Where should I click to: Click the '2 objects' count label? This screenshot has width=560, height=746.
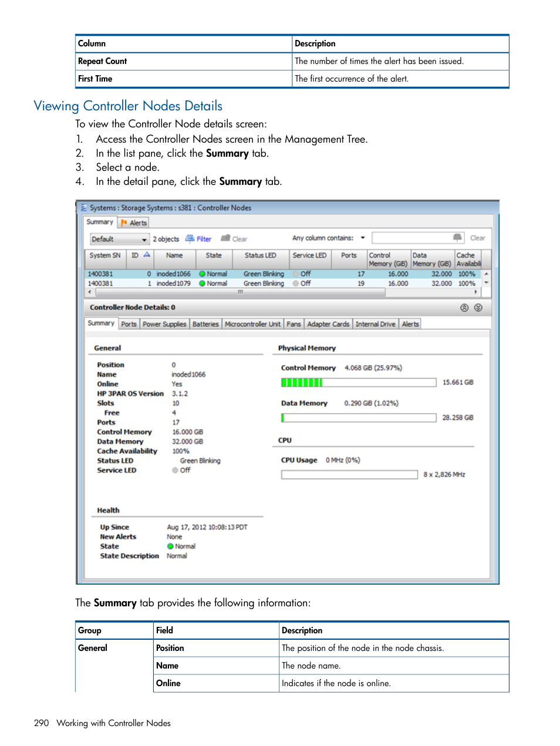[x=166, y=239]
